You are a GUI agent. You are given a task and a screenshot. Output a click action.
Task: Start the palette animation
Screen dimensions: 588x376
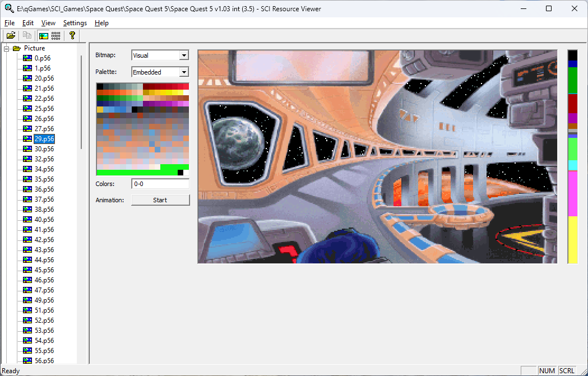(160, 200)
